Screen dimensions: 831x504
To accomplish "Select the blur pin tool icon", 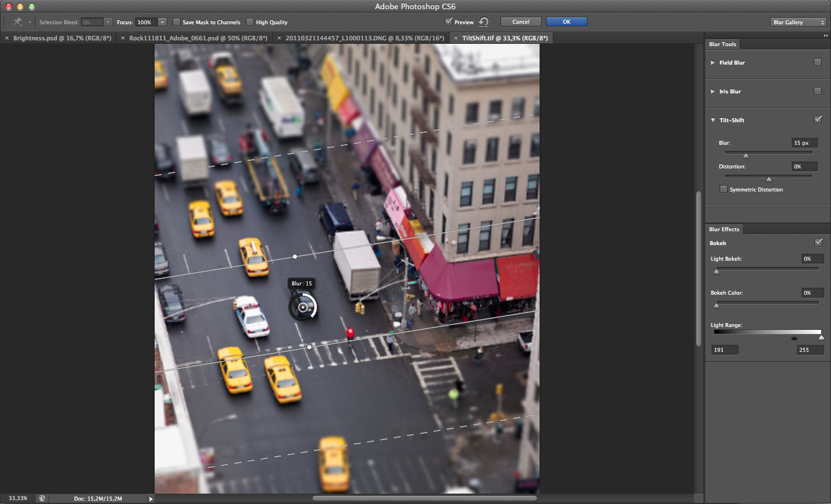I will (18, 22).
